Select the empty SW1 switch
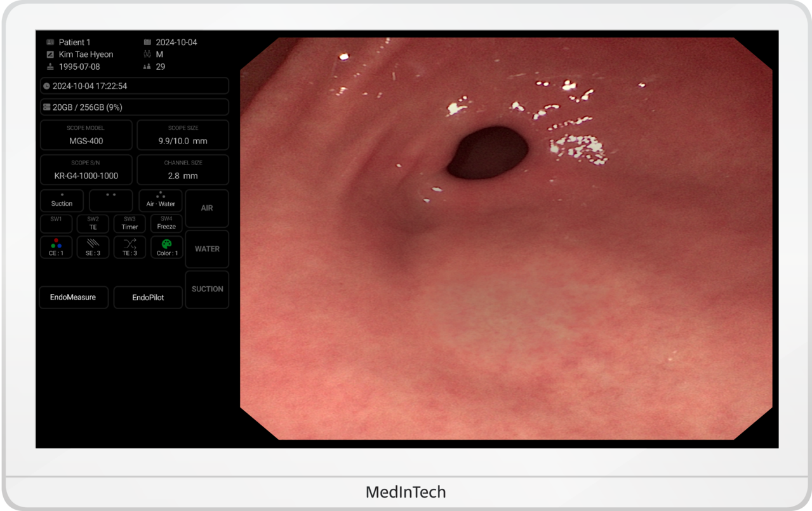The width and height of the screenshot is (812, 511). (57, 223)
